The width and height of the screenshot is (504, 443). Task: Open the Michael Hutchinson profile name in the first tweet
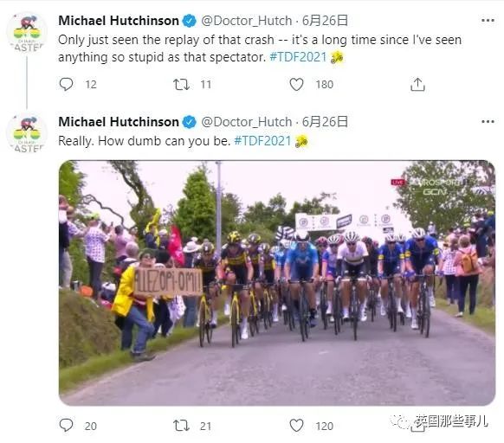pyautogui.click(x=119, y=21)
